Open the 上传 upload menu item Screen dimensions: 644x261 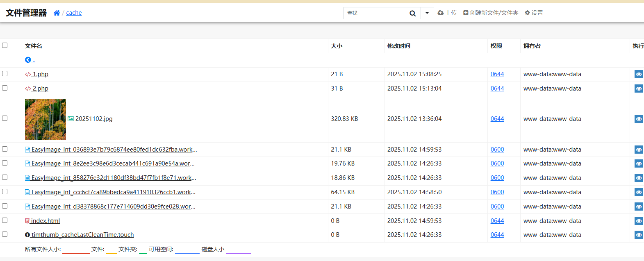[x=447, y=13]
